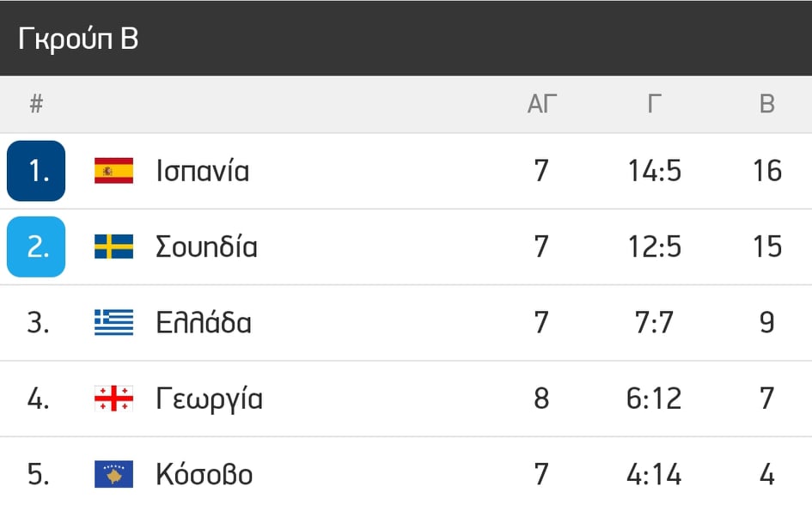Click the Γ goals column header
This screenshot has height=511, width=812.
pos(655,104)
